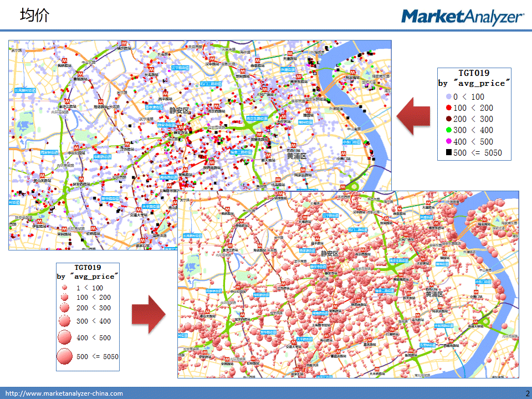Click the bubble symbol for 400 < 500
Screen dimensions: 532x399
pos(64,337)
